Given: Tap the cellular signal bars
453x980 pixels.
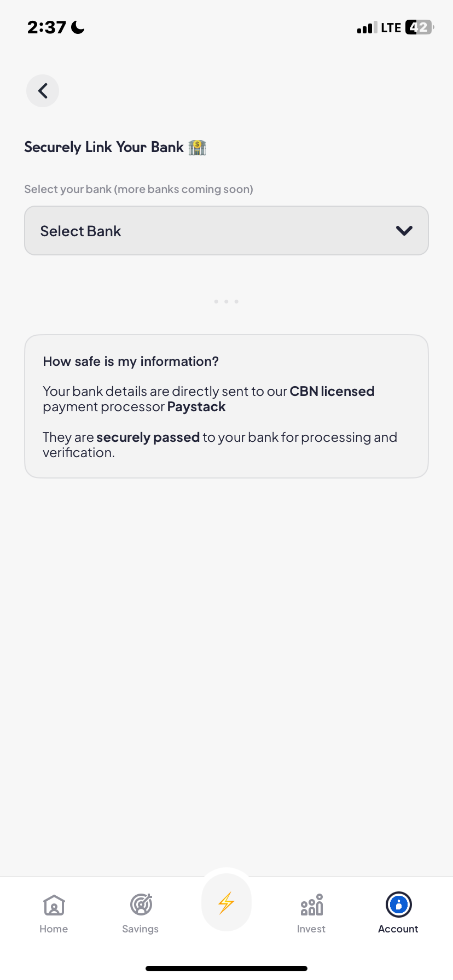Looking at the screenshot, I should (367, 28).
